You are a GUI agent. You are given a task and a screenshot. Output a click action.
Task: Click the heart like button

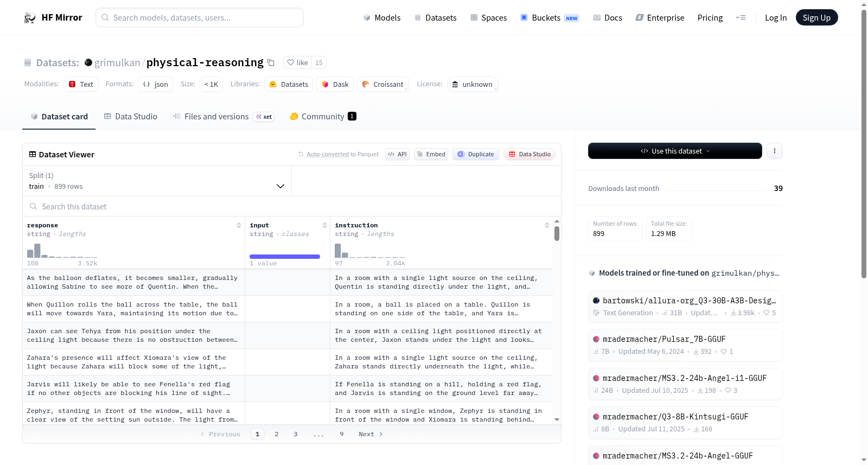coord(297,62)
